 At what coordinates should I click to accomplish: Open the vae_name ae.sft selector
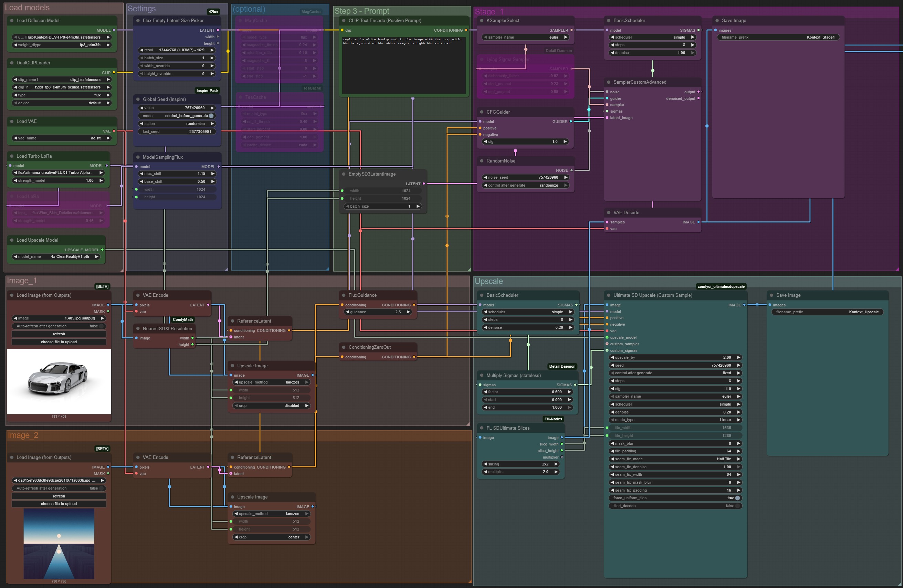tap(62, 138)
